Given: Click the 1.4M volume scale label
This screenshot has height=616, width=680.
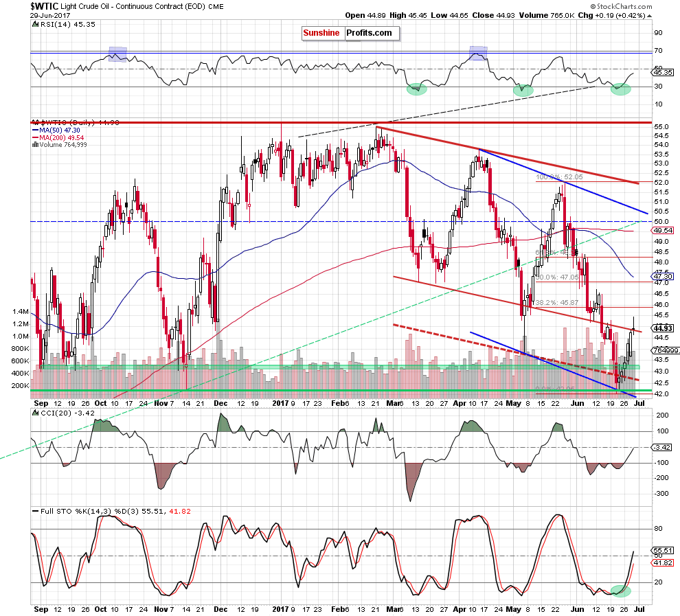Looking at the screenshot, I should 21,312.
